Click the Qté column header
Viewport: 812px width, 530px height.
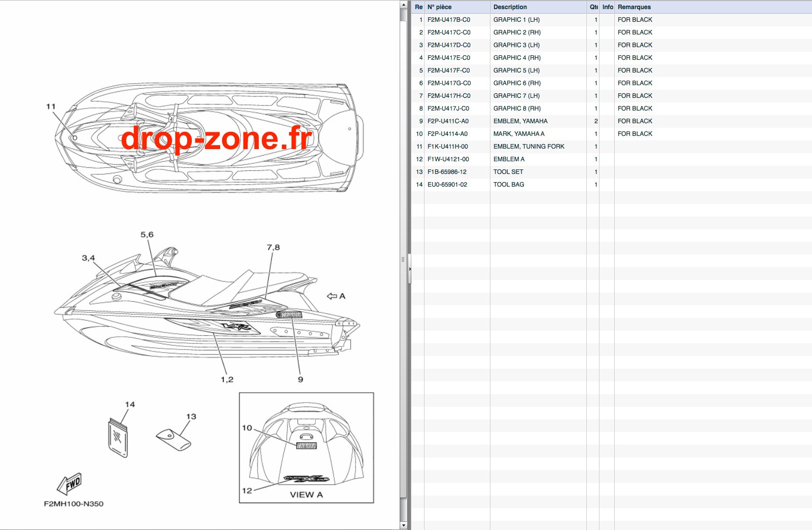[593, 7]
